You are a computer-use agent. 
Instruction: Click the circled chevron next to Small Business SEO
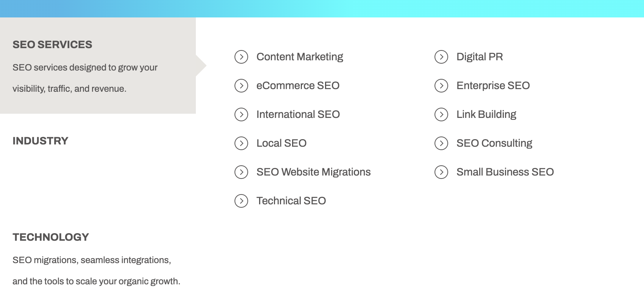tap(441, 172)
